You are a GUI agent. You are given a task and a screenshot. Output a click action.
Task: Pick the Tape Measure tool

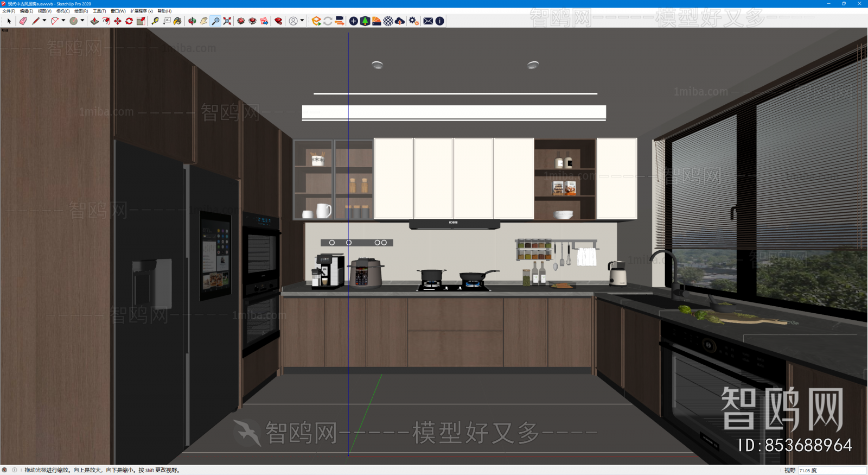(155, 21)
